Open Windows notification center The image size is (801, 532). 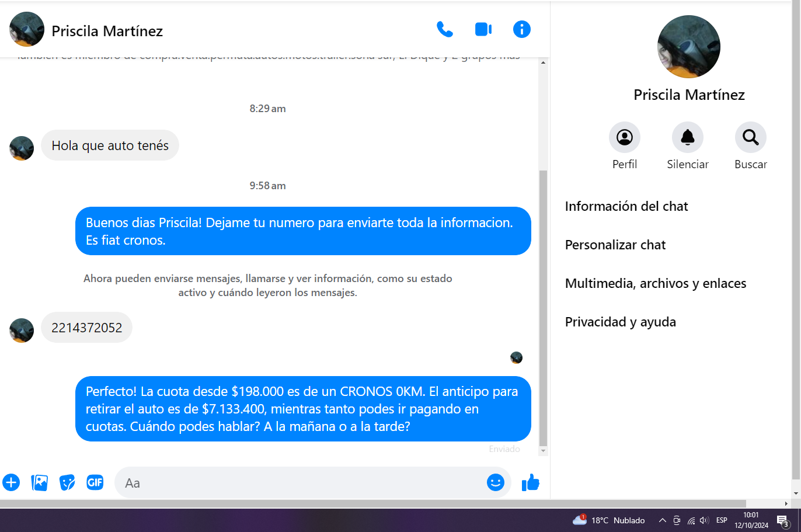(783, 521)
